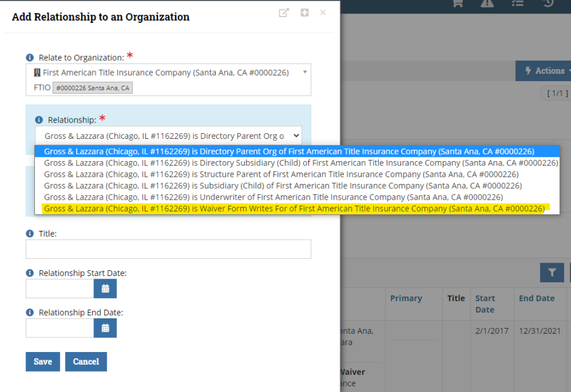The width and height of the screenshot is (571, 392).
Task: Click the Relationship Start Date text field
Action: click(x=60, y=289)
